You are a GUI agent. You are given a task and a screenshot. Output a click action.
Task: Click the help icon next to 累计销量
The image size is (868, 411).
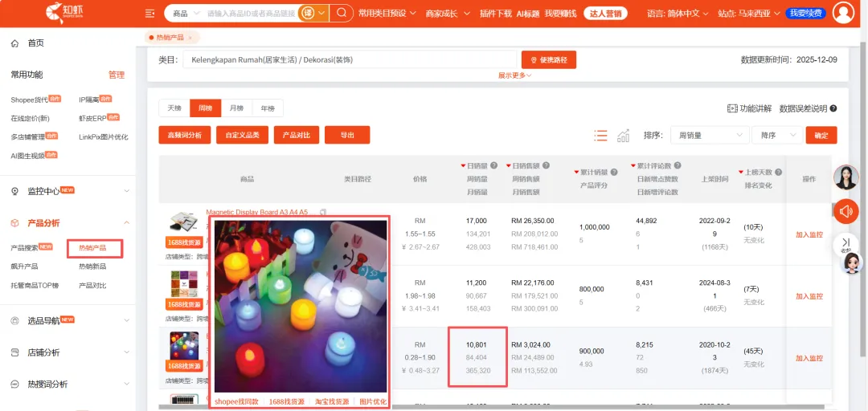pos(615,172)
